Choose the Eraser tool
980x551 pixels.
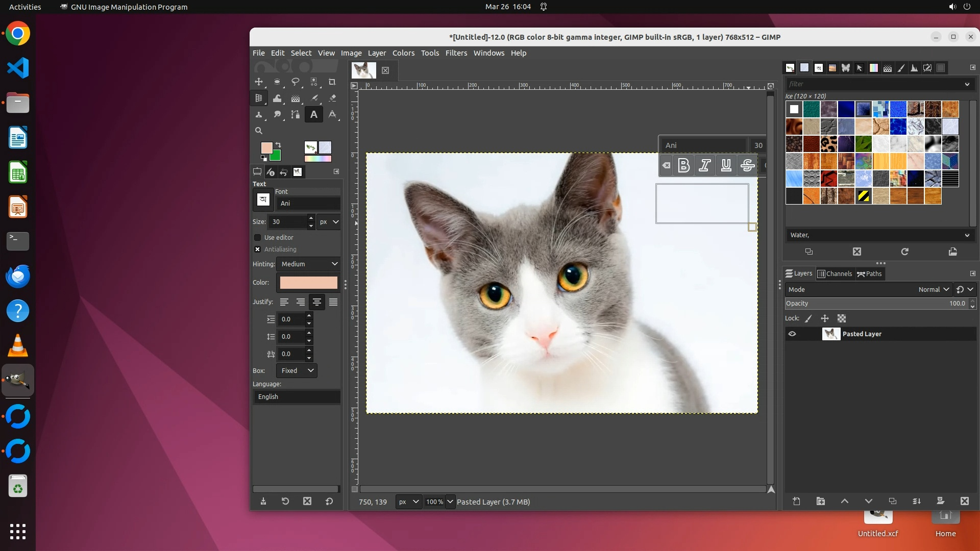tap(332, 98)
